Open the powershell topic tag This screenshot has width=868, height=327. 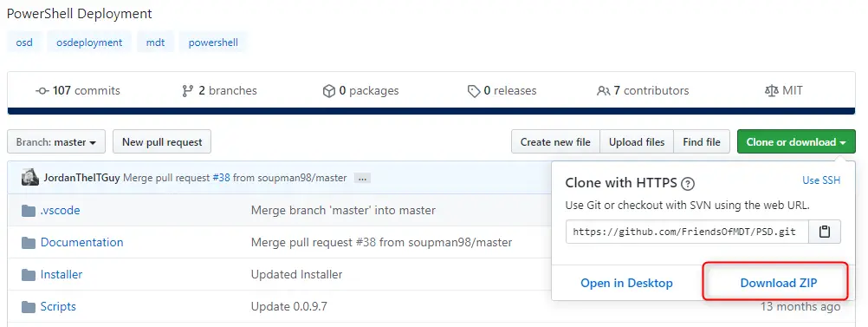(x=213, y=43)
